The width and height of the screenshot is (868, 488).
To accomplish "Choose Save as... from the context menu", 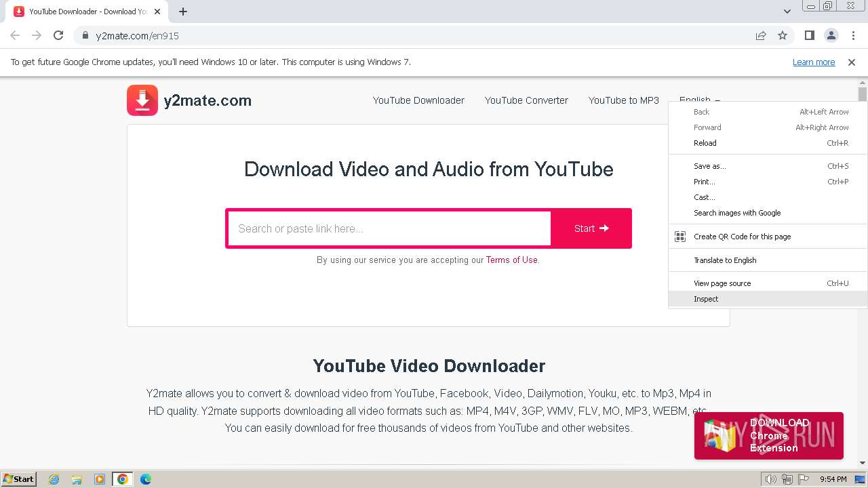I will 768,166.
